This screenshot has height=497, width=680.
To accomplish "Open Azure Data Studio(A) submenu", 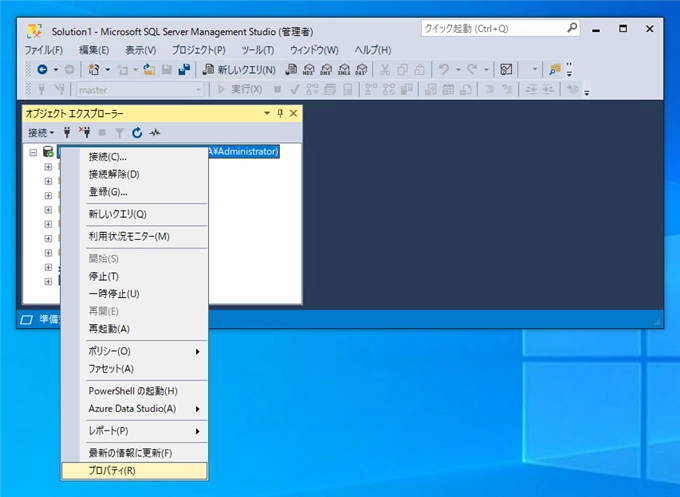I will (x=134, y=409).
